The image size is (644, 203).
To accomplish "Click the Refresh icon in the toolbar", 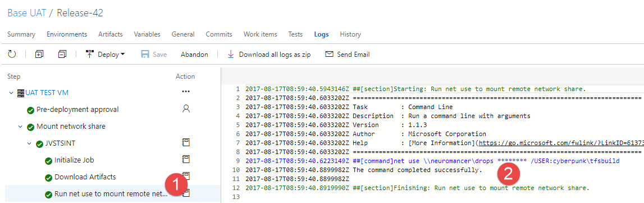I will point(12,54).
